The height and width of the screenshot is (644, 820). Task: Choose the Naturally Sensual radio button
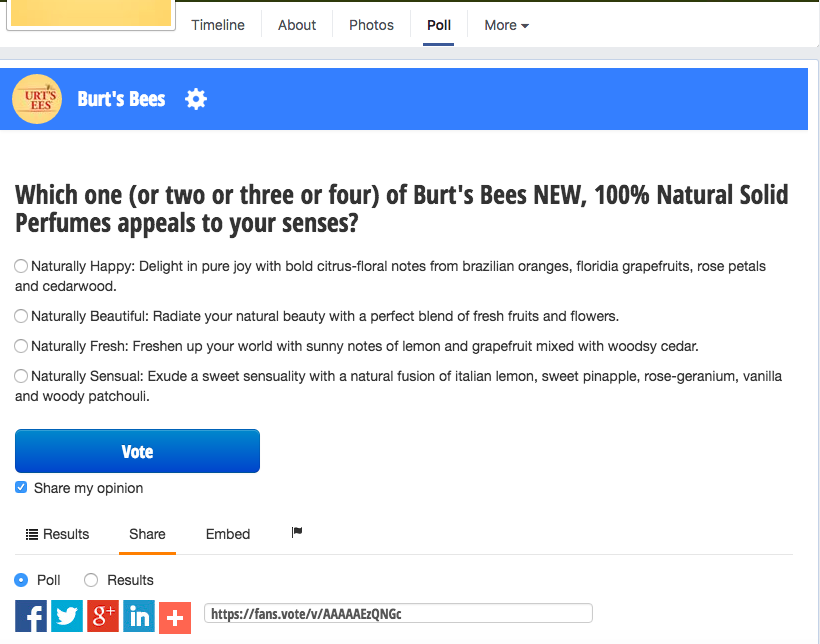21,376
